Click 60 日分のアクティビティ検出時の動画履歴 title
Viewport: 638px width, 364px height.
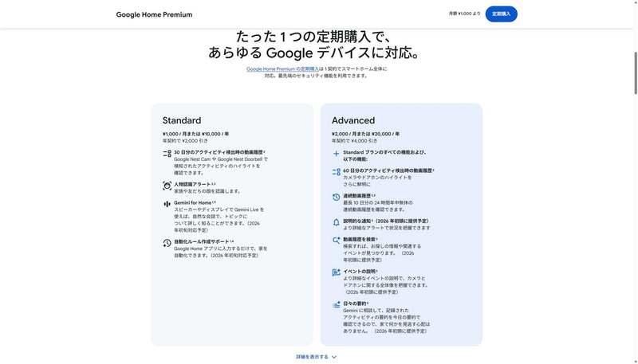point(388,170)
